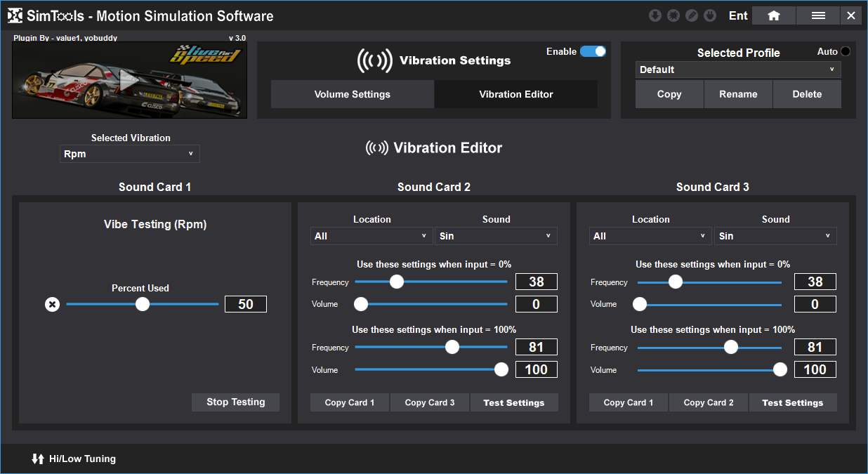Image resolution: width=868 pixels, height=474 pixels.
Task: Click the Percent Used slider handle
Action: click(x=143, y=304)
